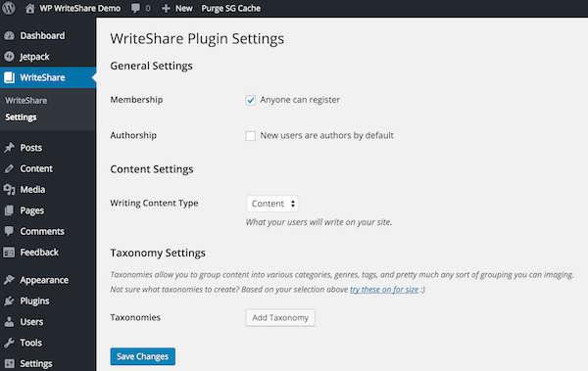
Task: Open the Feedback menu item
Action: tap(39, 253)
